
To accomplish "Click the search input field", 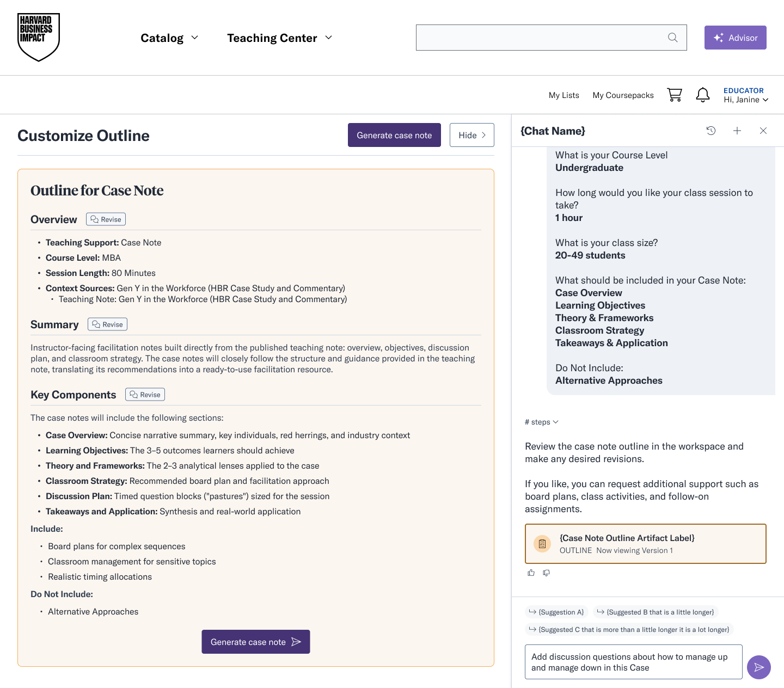I will click(x=552, y=38).
